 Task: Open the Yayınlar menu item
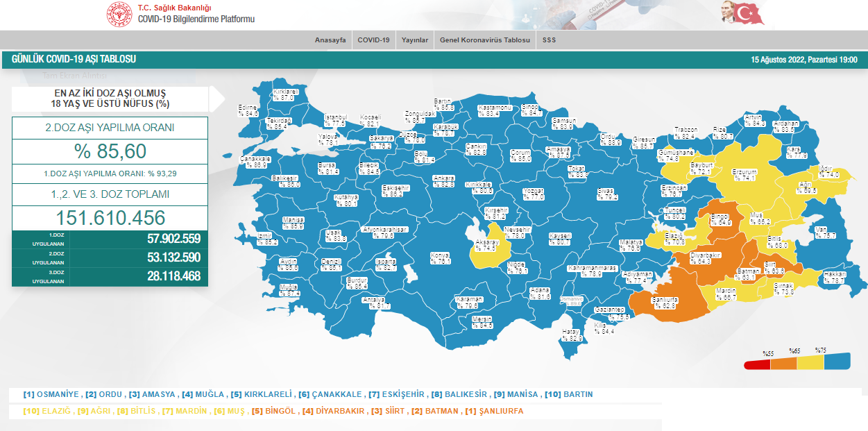click(415, 40)
